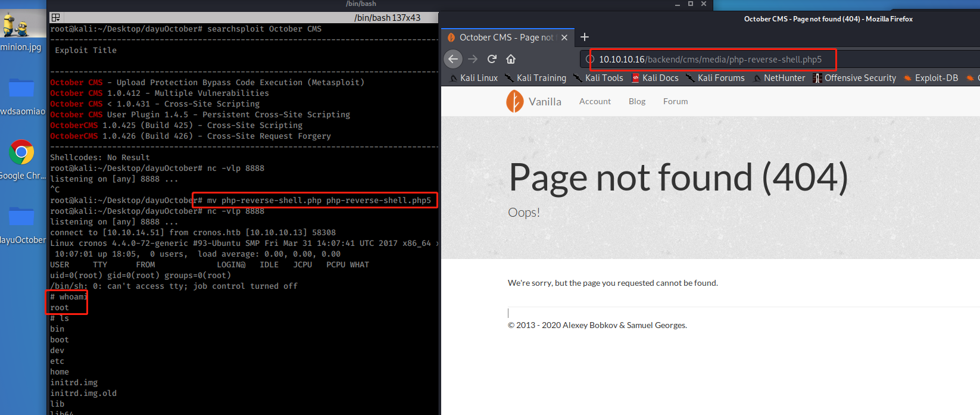This screenshot has width=980, height=415.
Task: Open the Offensive Security bookmark
Action: pos(854,78)
